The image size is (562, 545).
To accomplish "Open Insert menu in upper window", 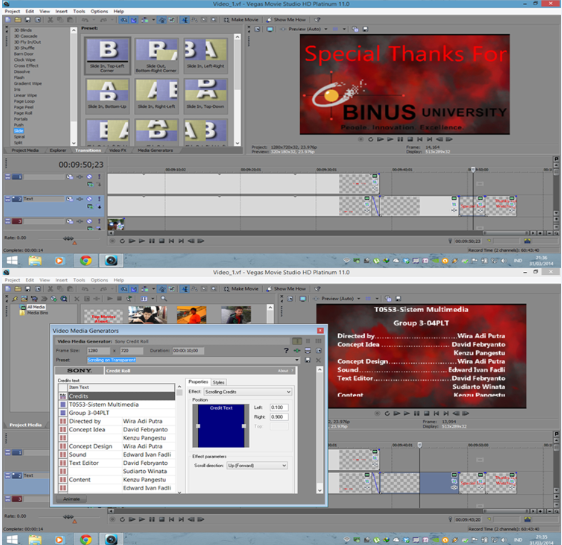I will pyautogui.click(x=61, y=11).
